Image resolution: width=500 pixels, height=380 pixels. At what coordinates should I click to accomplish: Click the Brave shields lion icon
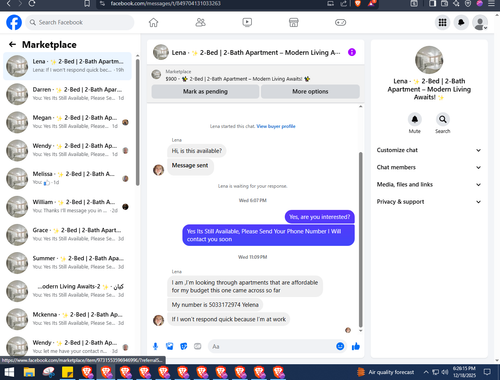click(358, 4)
